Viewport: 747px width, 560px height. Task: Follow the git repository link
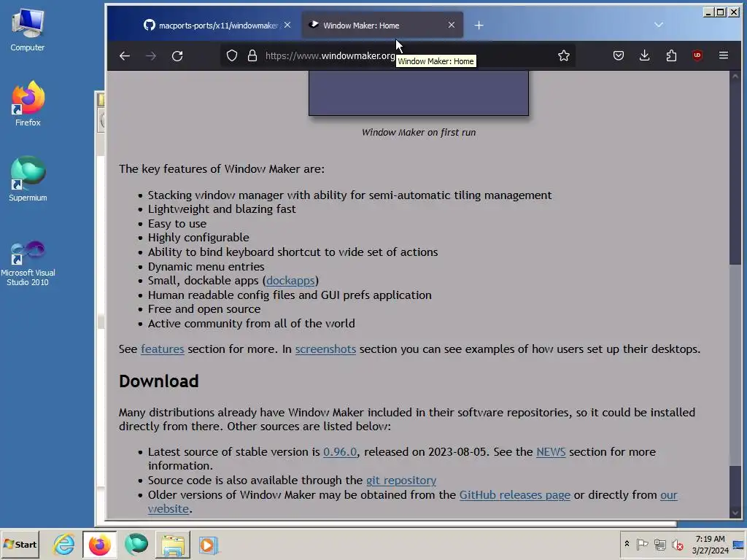401,481
